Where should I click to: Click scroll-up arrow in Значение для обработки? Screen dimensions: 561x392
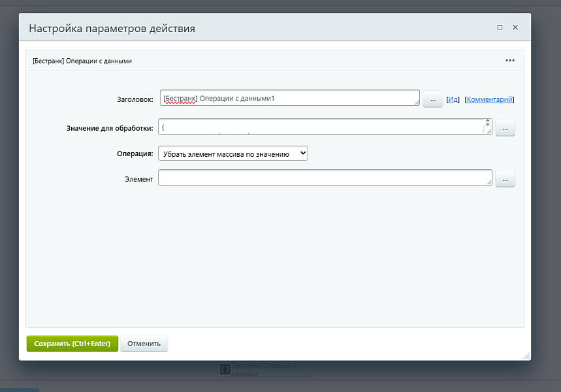tap(487, 122)
